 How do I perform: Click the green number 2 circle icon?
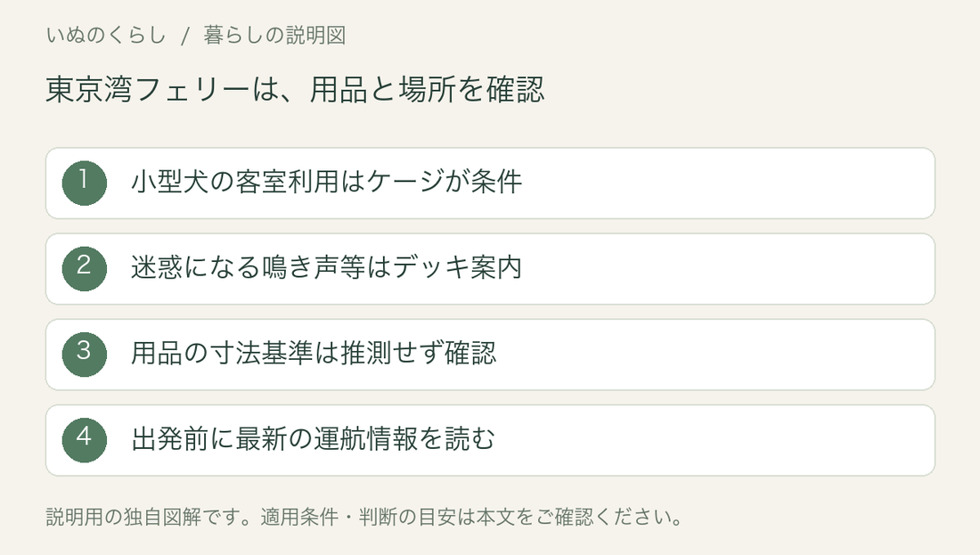(x=85, y=269)
